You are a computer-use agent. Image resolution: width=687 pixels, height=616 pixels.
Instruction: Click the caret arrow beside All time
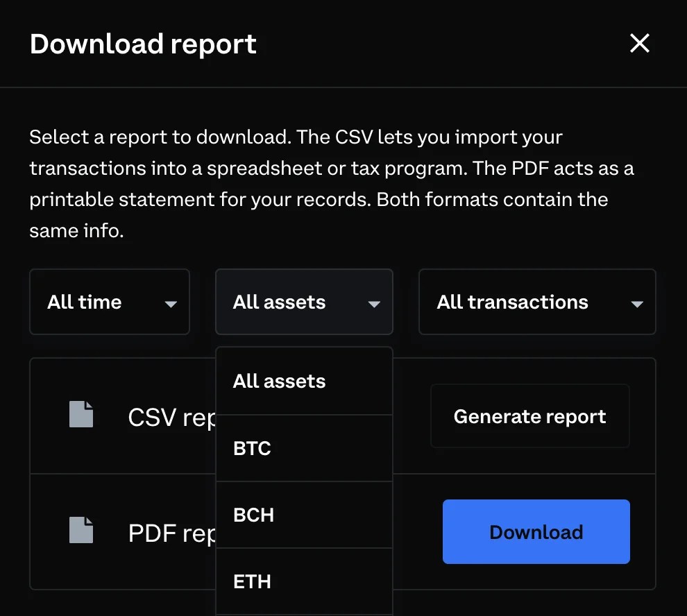pos(171,304)
